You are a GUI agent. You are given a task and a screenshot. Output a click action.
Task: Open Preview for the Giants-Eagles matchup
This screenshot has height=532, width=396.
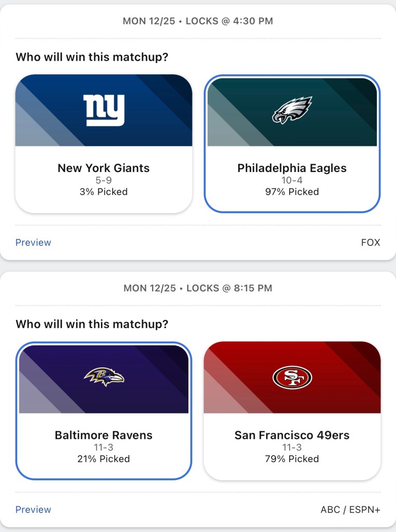tap(33, 243)
